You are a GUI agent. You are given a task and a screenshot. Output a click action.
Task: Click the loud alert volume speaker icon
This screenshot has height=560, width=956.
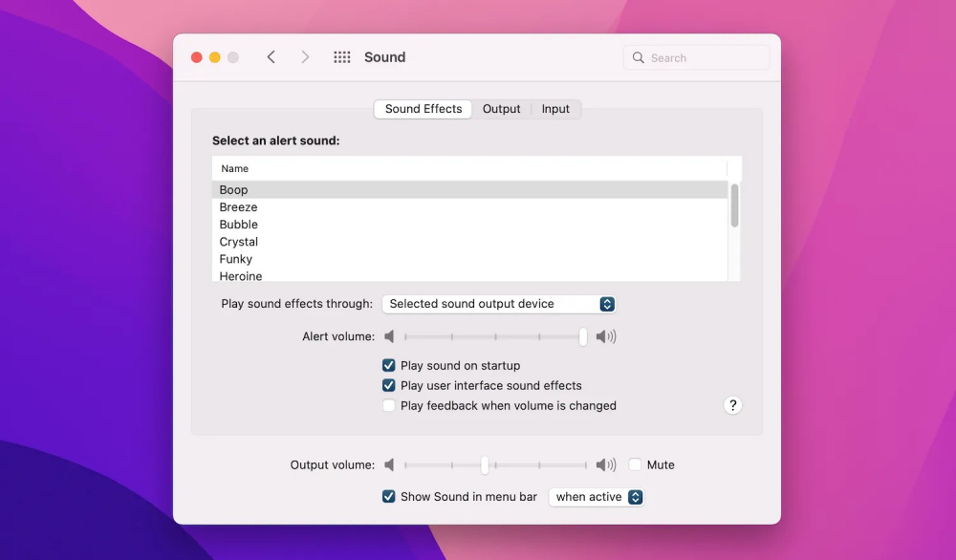606,336
